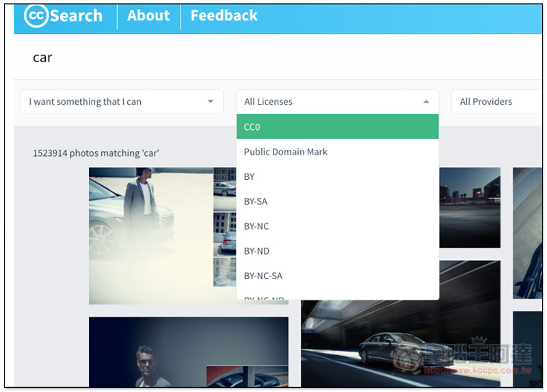Open the night city skyline photo

pyautogui.click(x=470, y=205)
